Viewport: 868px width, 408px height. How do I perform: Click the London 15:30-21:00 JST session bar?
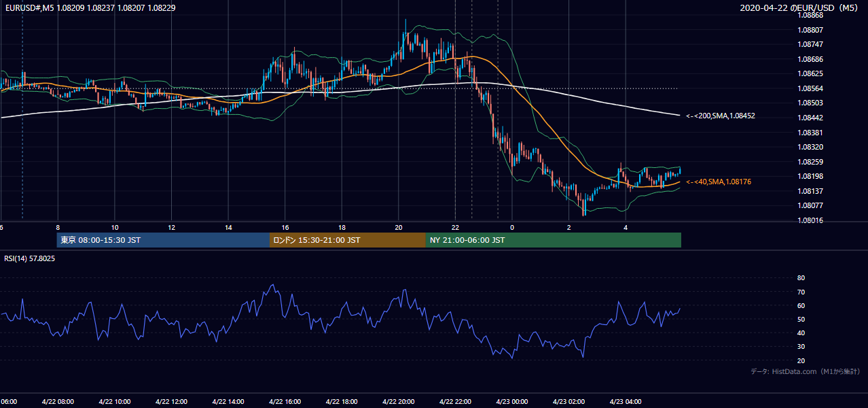click(x=348, y=240)
